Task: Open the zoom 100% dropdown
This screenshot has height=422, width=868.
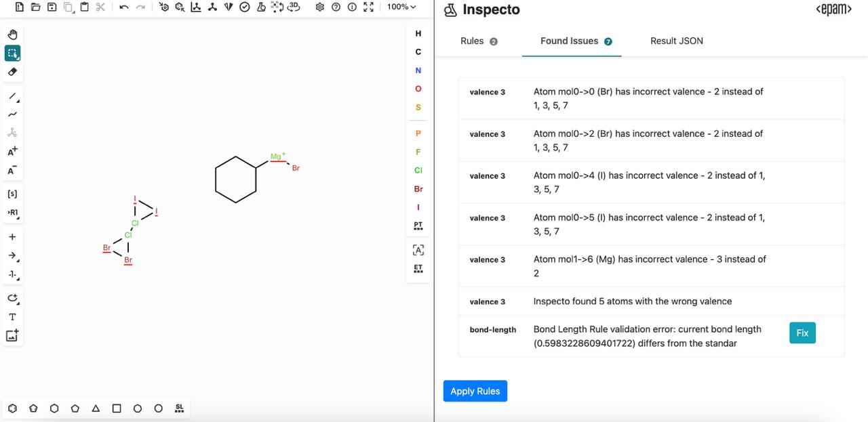Action: [x=401, y=7]
